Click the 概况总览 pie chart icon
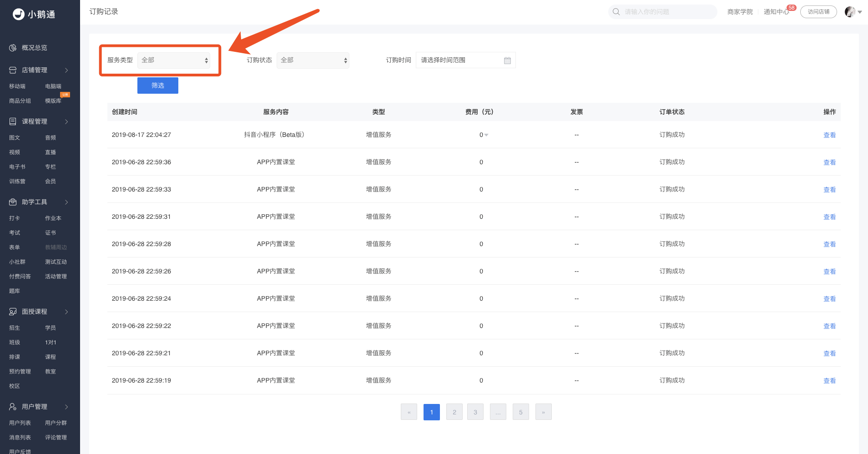This screenshot has width=868, height=454. tap(13, 48)
